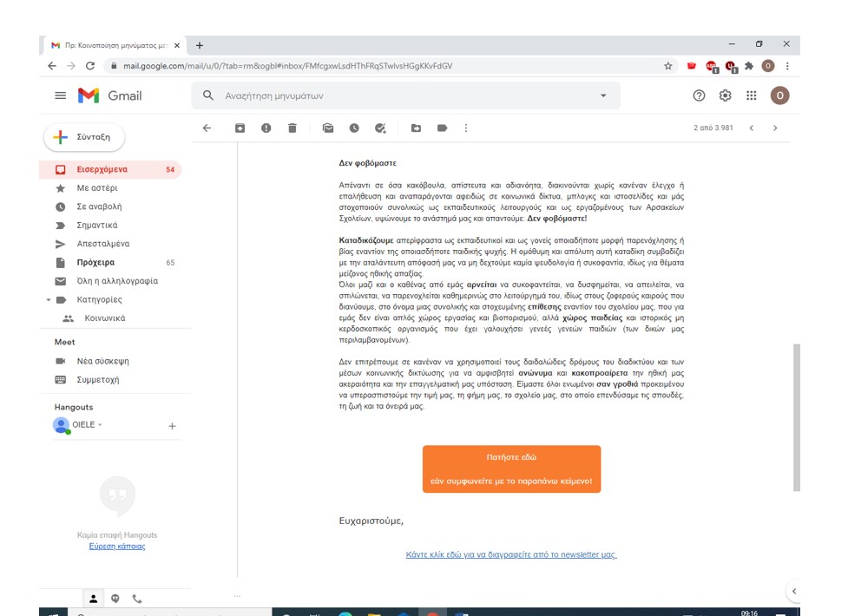Add the email to tasks
This screenshot has height=616, width=861.
380,128
